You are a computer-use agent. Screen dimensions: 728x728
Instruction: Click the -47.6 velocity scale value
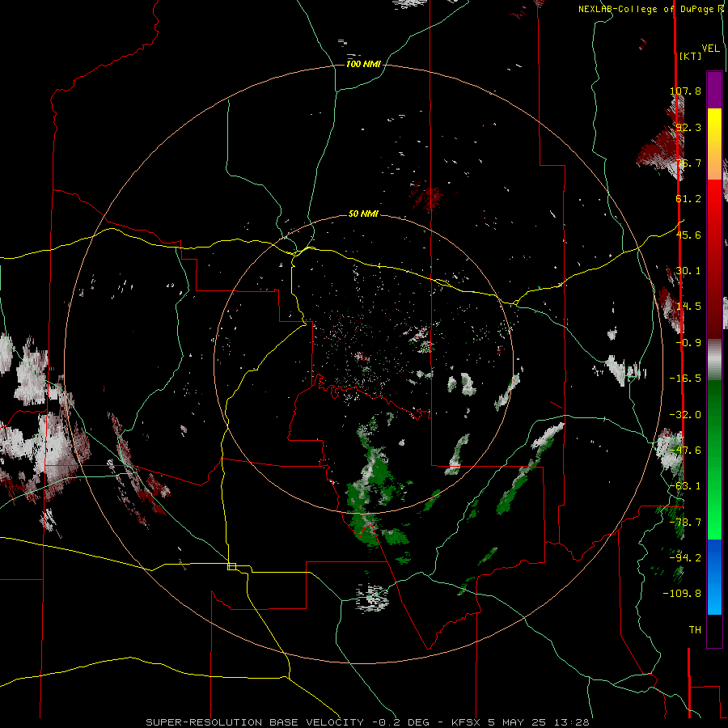pyautogui.click(x=685, y=451)
